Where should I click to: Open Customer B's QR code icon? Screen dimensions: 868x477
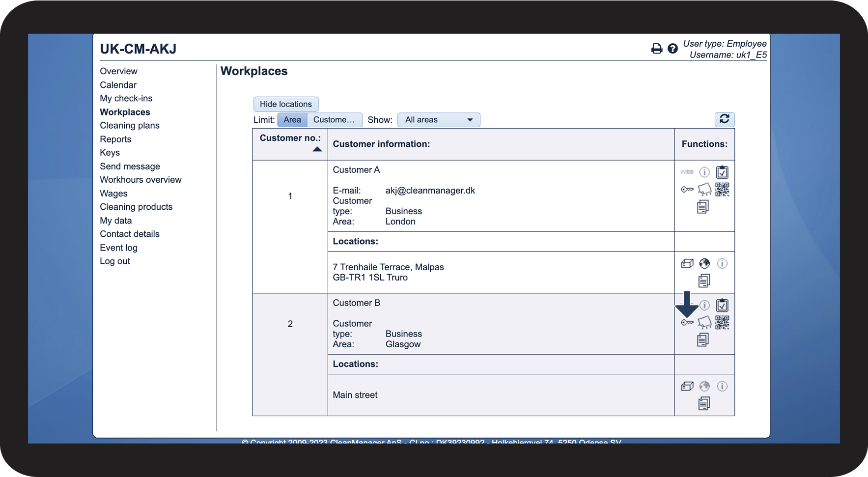722,322
